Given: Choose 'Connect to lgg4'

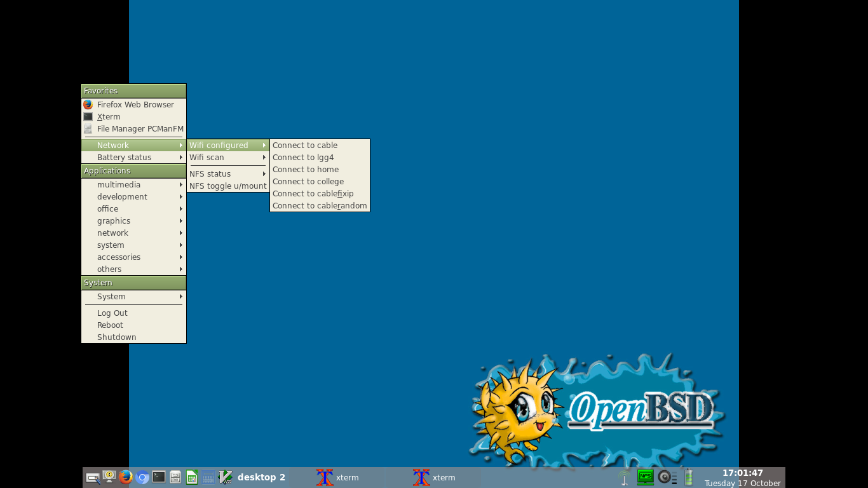Looking at the screenshot, I should click(x=320, y=158).
